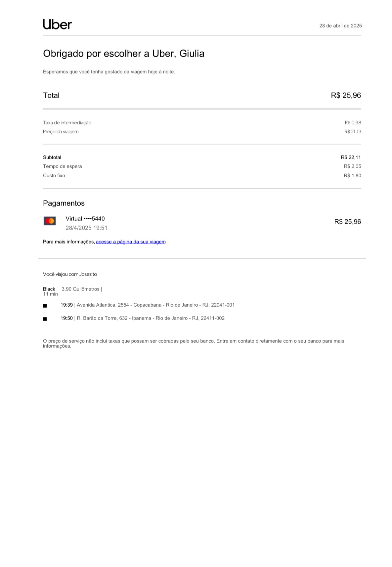Viewport: 392px width, 567px height.
Task: Click the 'Black' ride type label
Action: pos(49,289)
